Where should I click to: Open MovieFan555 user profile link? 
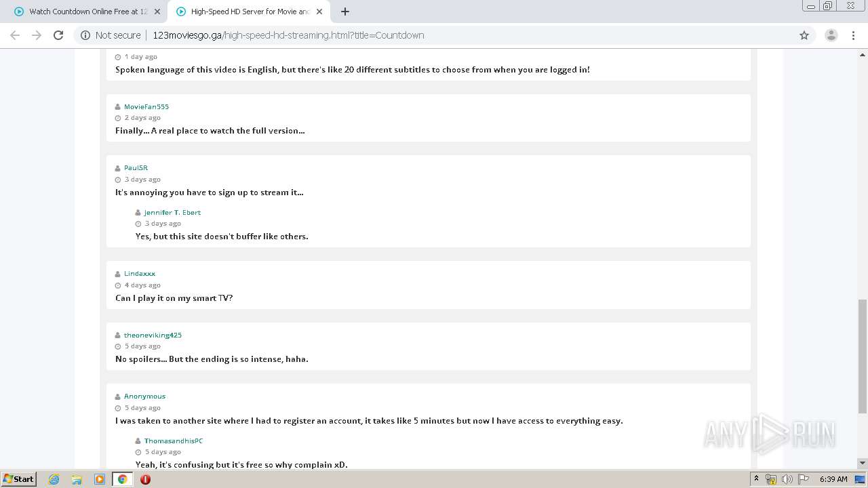146,106
